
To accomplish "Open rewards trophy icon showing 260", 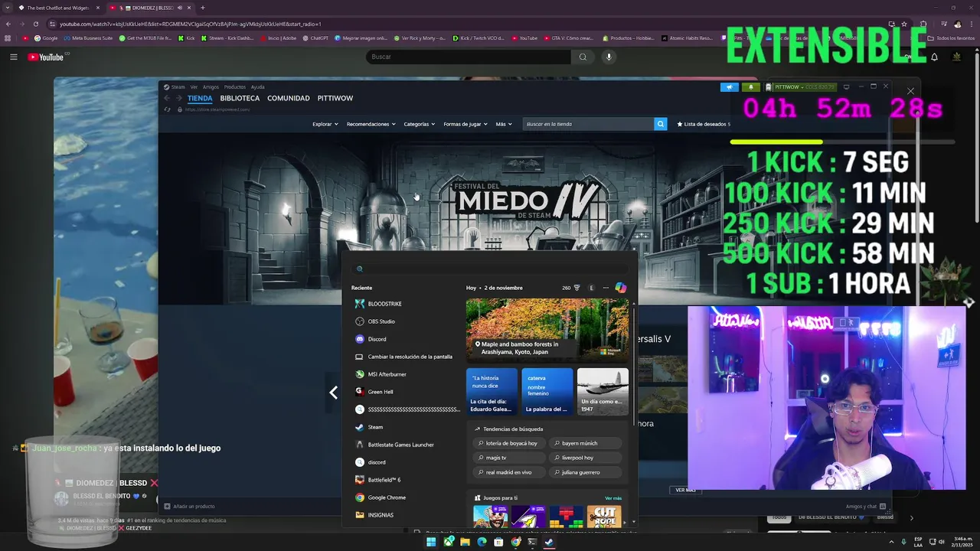I will click(571, 288).
